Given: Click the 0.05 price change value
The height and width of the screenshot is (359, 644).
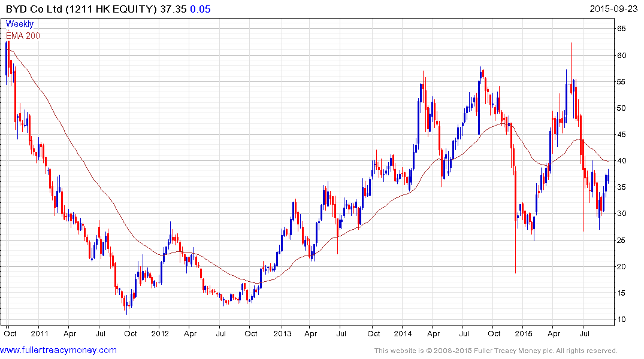Looking at the screenshot, I should (x=201, y=9).
